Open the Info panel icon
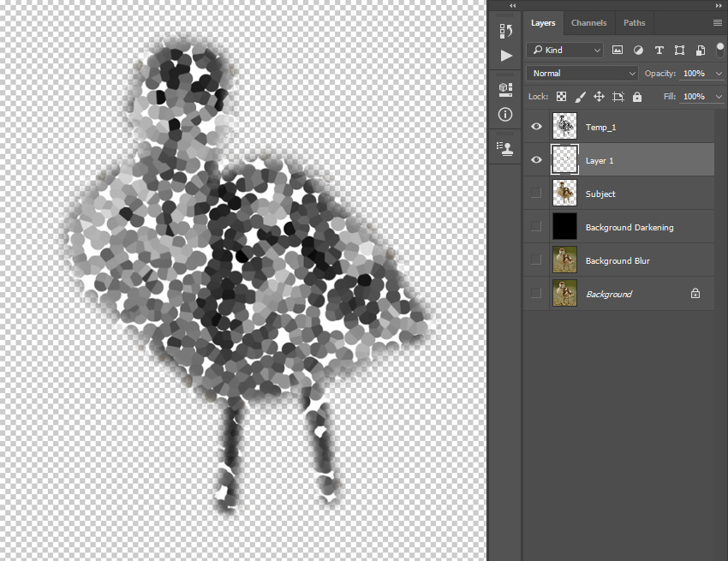Viewport: 728px width, 561px height. pyautogui.click(x=505, y=114)
